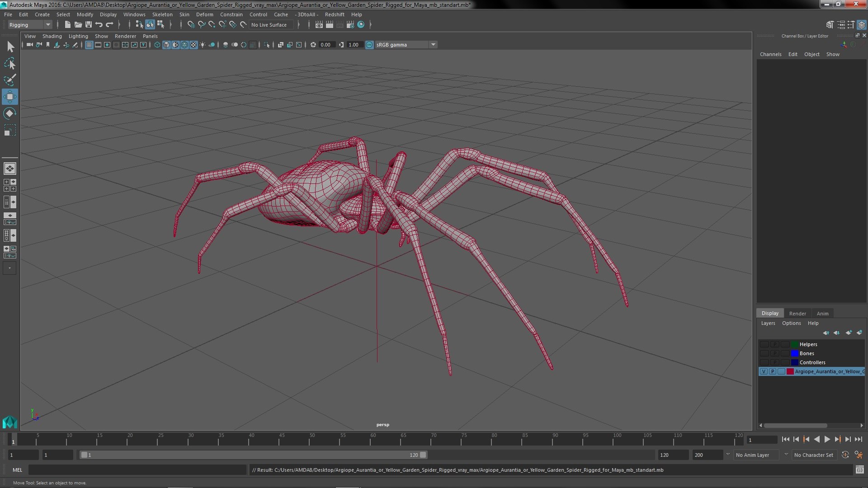Pick the Rotate tool in toolbox
Image resolution: width=868 pixels, height=488 pixels.
[10, 113]
